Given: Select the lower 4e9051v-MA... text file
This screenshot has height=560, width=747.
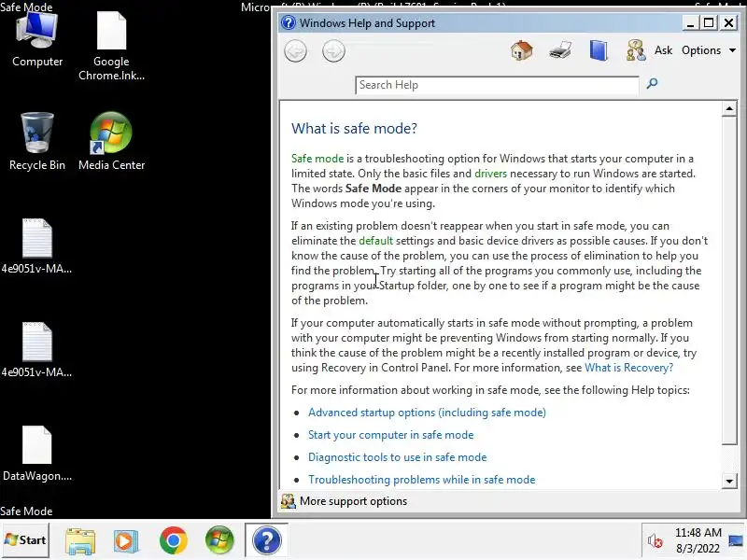Looking at the screenshot, I should tap(37, 350).
